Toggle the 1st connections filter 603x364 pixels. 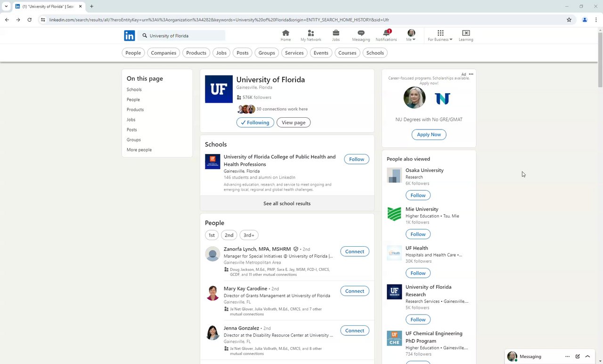coord(212,235)
